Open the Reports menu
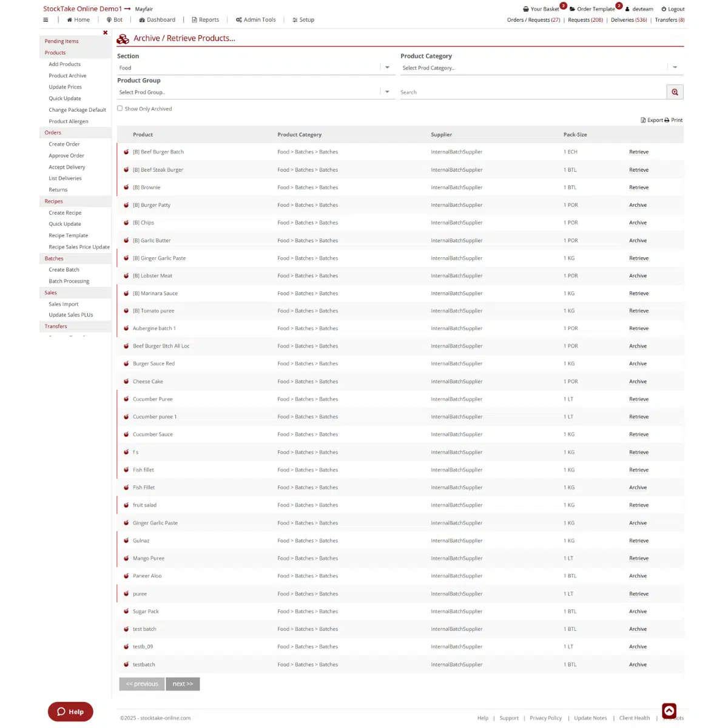728x728 pixels. (205, 20)
